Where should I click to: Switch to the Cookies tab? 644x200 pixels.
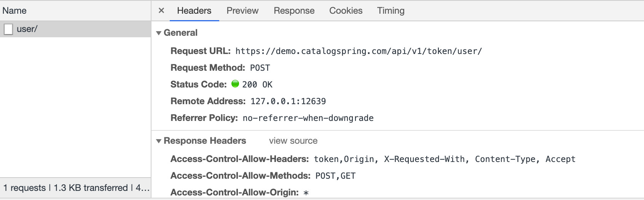click(346, 11)
